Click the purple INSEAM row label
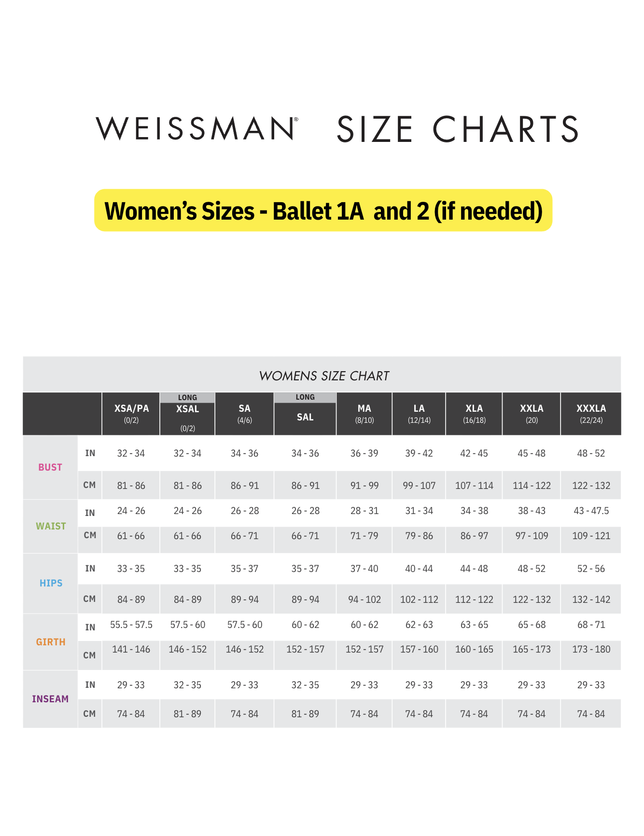The width and height of the screenshot is (644, 836). coord(50,699)
